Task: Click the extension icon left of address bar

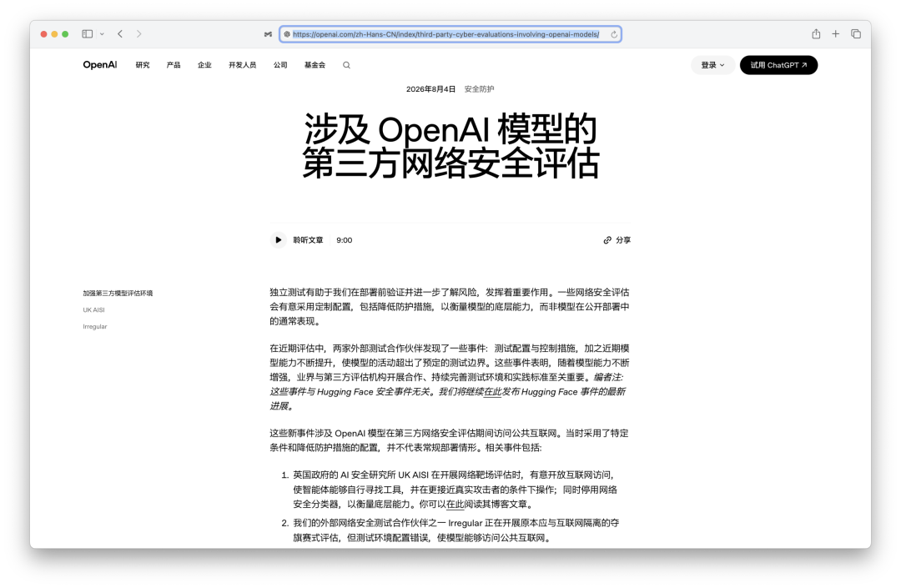Action: click(268, 34)
